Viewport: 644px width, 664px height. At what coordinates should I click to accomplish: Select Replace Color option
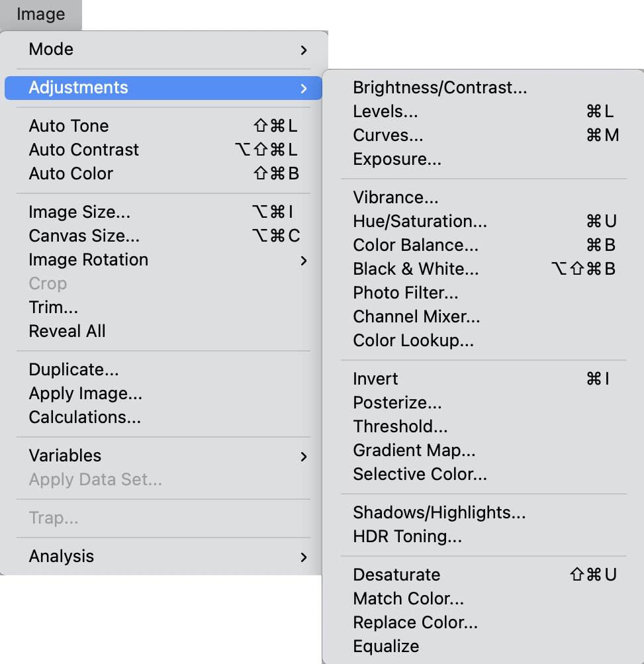click(x=415, y=623)
